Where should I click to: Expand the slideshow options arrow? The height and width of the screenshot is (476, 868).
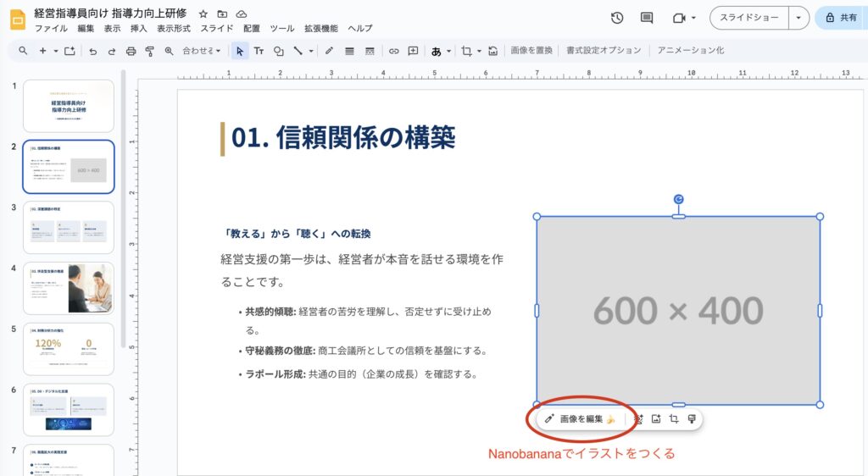[799, 18]
